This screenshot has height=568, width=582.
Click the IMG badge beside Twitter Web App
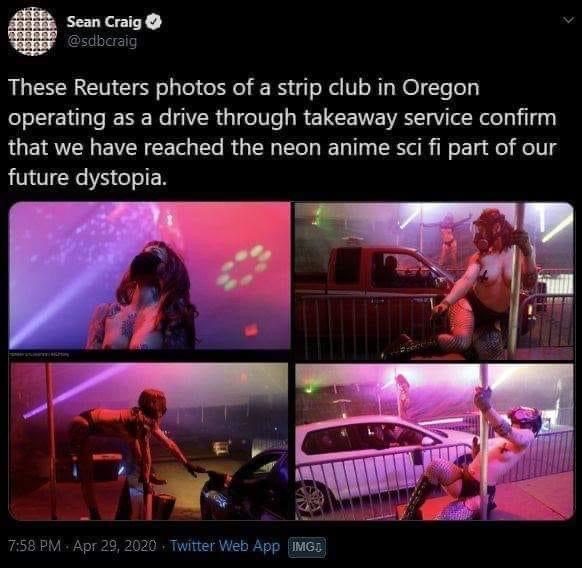pos(307,546)
